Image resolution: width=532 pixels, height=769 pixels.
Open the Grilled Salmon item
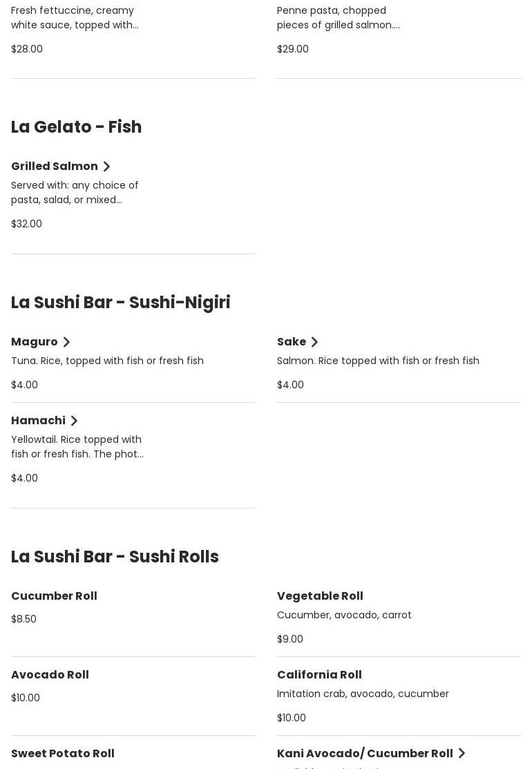tap(55, 167)
